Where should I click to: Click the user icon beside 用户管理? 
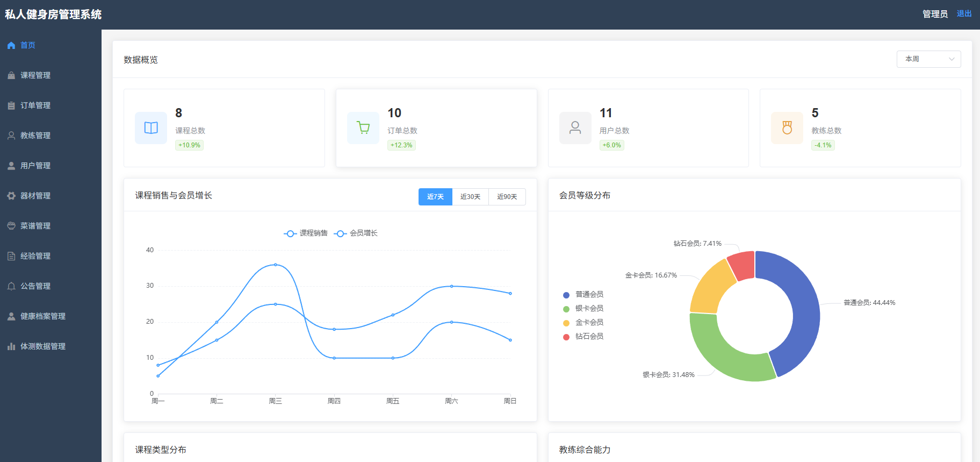coord(11,166)
